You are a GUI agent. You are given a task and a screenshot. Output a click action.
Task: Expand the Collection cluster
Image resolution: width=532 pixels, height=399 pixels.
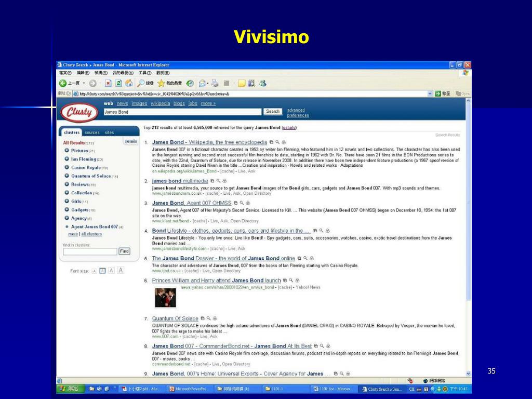tap(67, 193)
